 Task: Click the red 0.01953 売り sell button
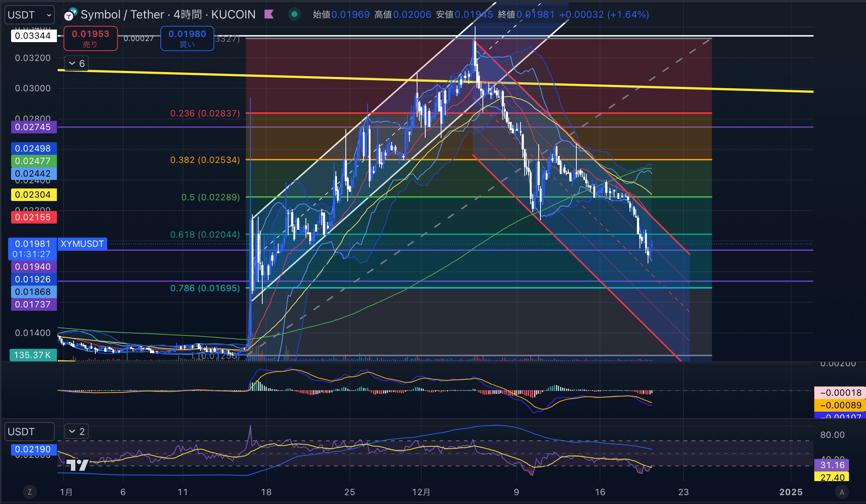tap(91, 38)
